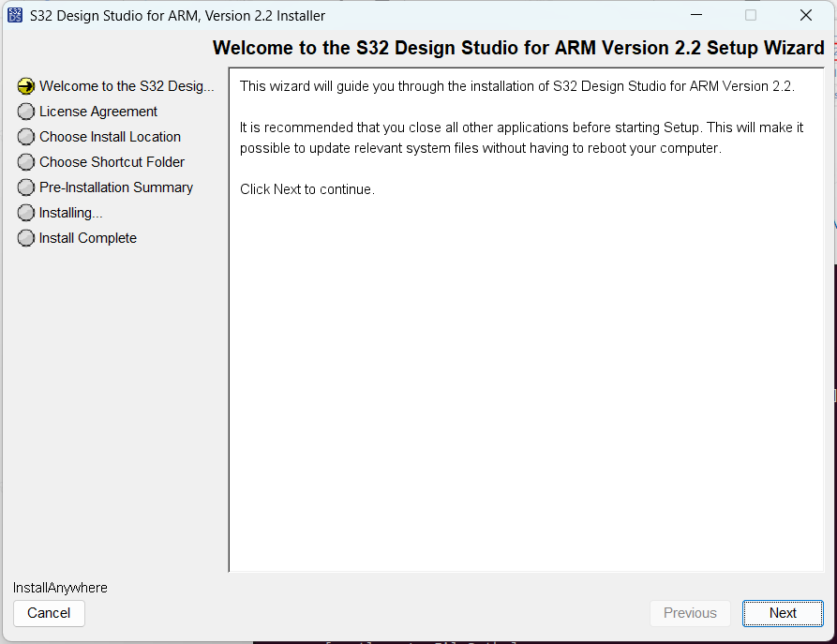Select the Choose Shortcut Folder step label
The width and height of the screenshot is (837, 644).
(x=112, y=162)
